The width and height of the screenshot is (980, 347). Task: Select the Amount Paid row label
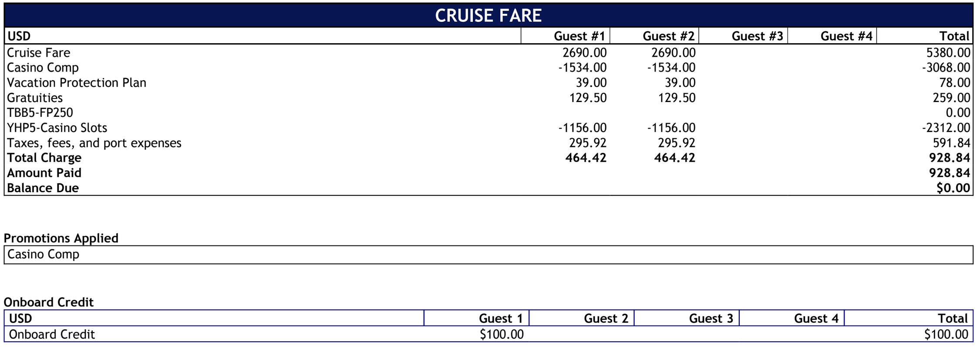44,173
